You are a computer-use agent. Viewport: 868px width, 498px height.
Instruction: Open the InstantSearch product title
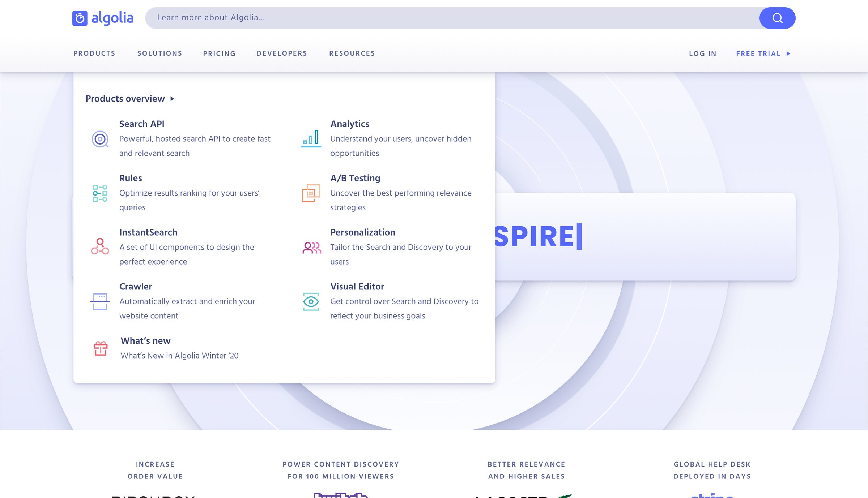148,232
